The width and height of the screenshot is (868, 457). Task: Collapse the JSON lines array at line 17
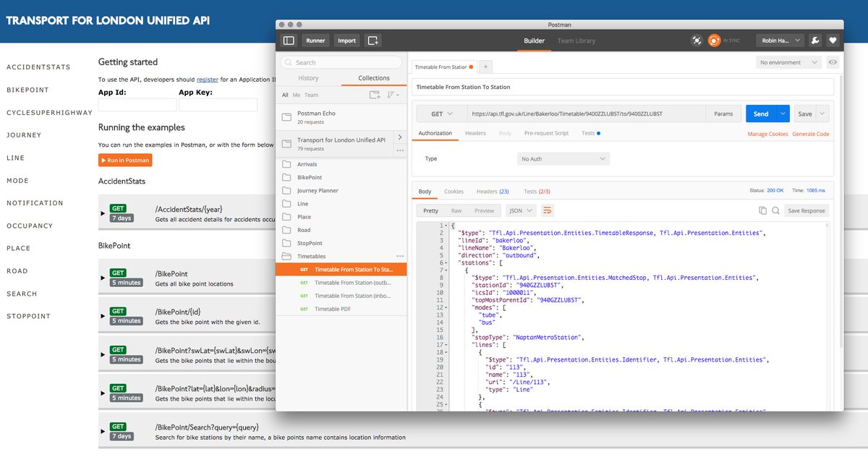448,345
